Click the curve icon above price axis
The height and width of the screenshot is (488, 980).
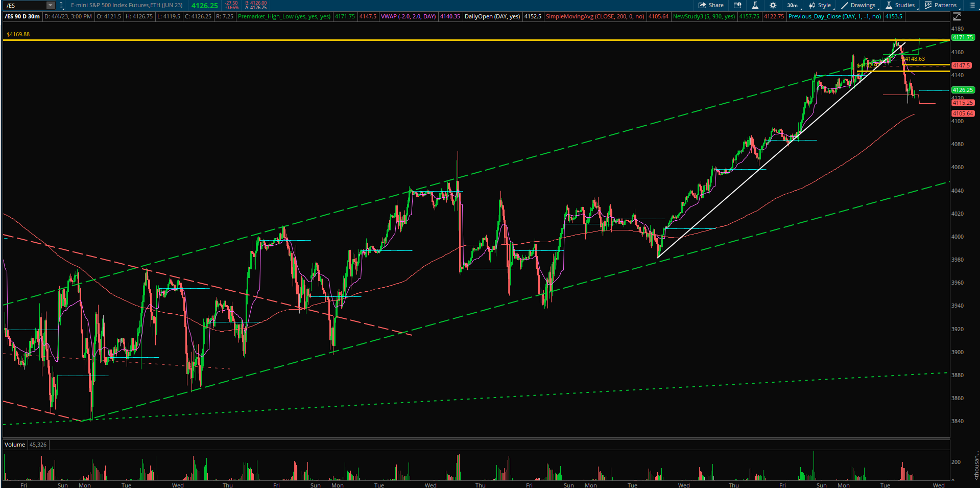pos(957,16)
